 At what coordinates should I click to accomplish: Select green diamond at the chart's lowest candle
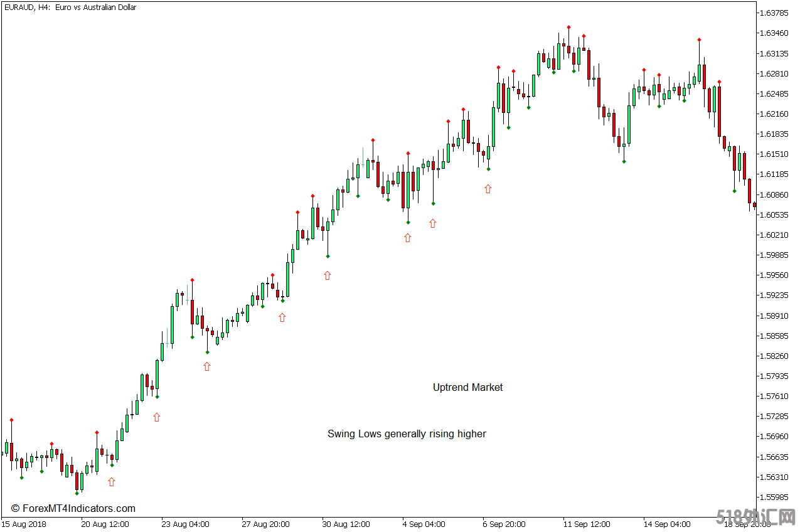[x=77, y=493]
